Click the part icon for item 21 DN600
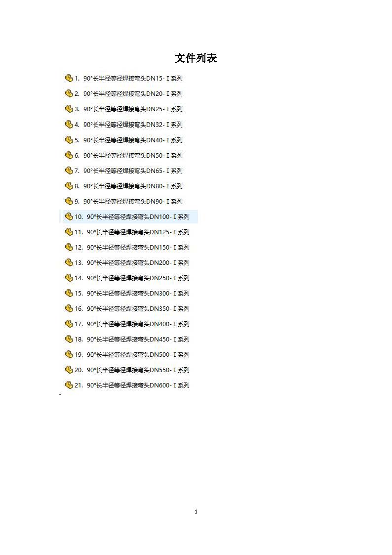392x555 pixels. click(x=69, y=385)
